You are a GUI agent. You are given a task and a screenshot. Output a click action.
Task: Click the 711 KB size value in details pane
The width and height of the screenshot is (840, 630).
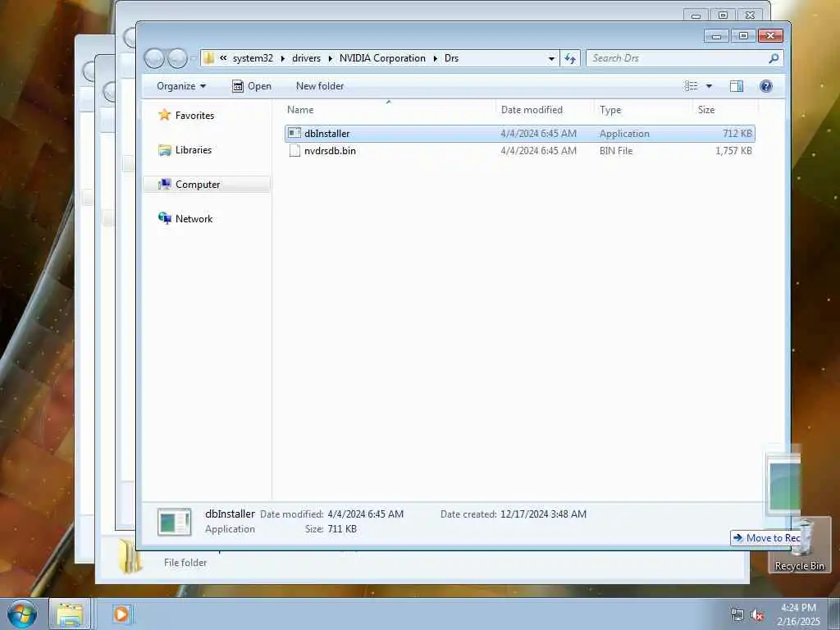click(341, 529)
